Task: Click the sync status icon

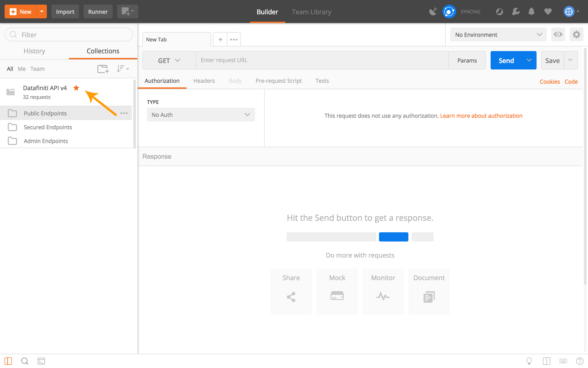Action: pos(449,11)
